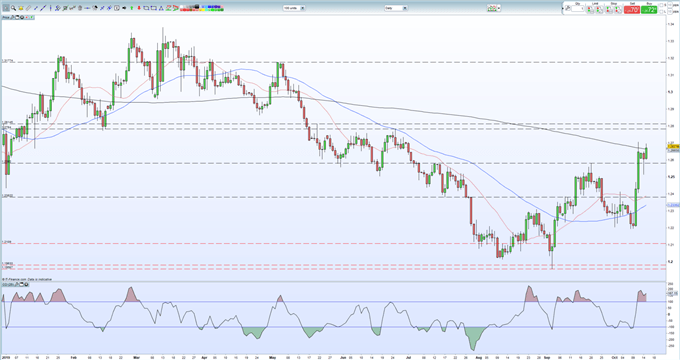Viewport: 680px width, 360px height.
Task: Click the green Buy price button
Action: [649, 10]
